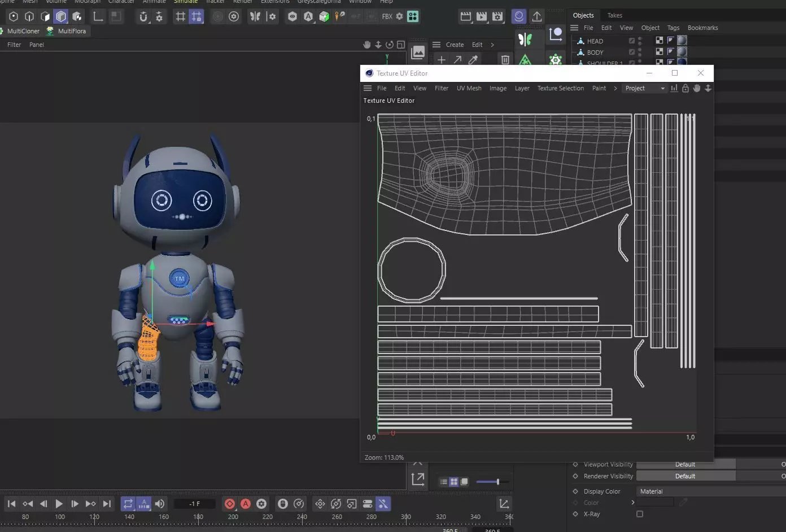The height and width of the screenshot is (532, 786).
Task: Go to start of animation
Action: tap(11, 504)
